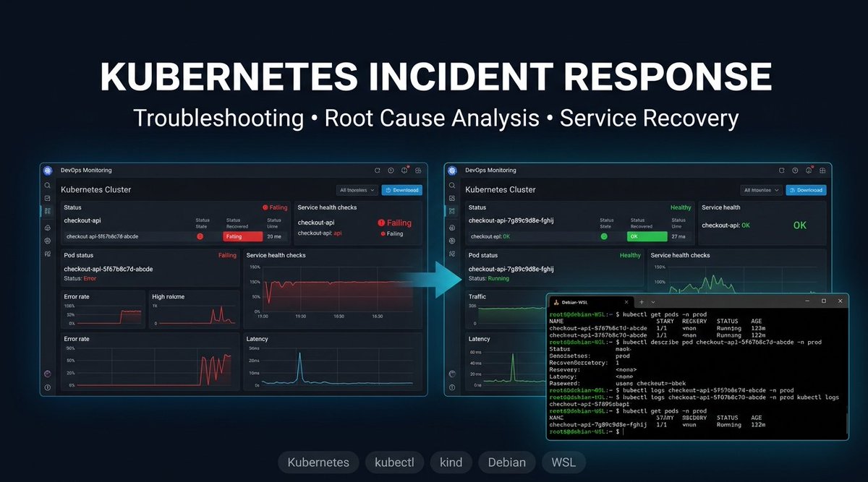Click the kind tag chip
This screenshot has width=868, height=482.
coord(451,462)
